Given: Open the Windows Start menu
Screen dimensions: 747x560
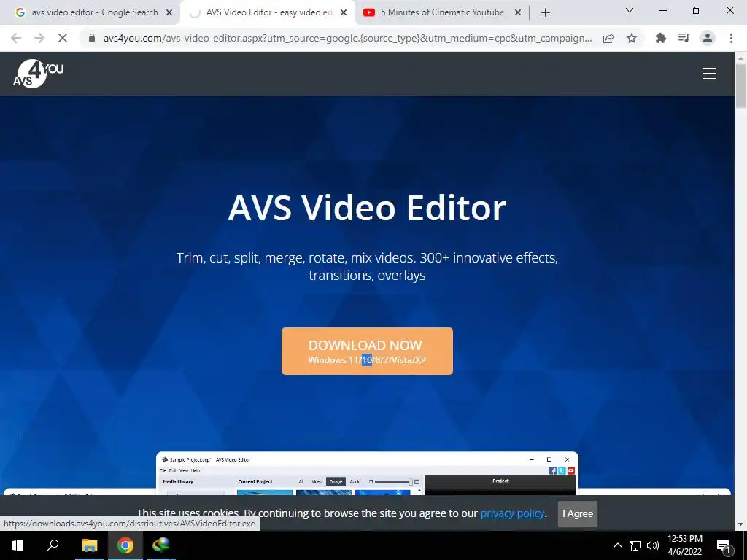Looking at the screenshot, I should coord(18,545).
